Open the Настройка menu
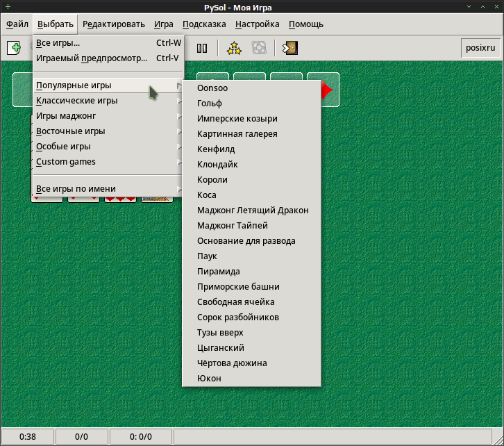This screenshot has width=504, height=446. click(257, 24)
